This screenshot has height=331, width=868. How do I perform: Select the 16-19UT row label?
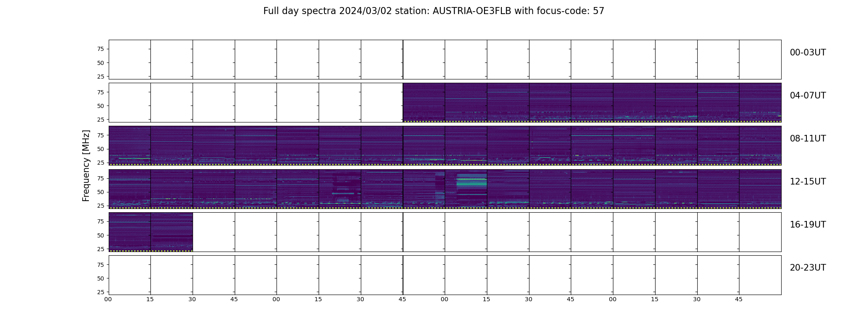808,225
